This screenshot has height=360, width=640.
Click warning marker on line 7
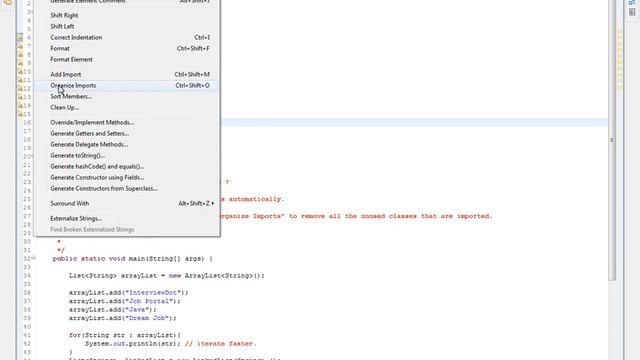tap(20, 46)
